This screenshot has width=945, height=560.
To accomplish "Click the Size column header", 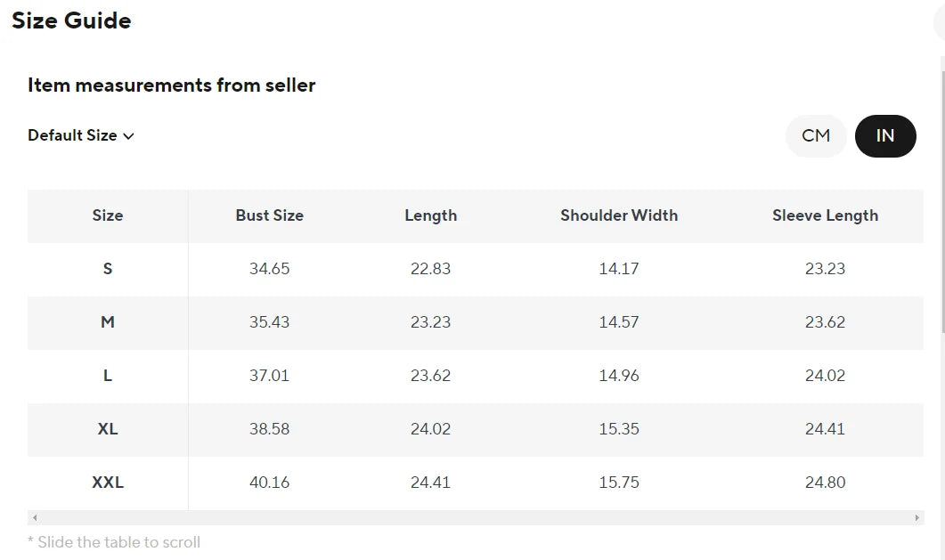I will coord(108,215).
